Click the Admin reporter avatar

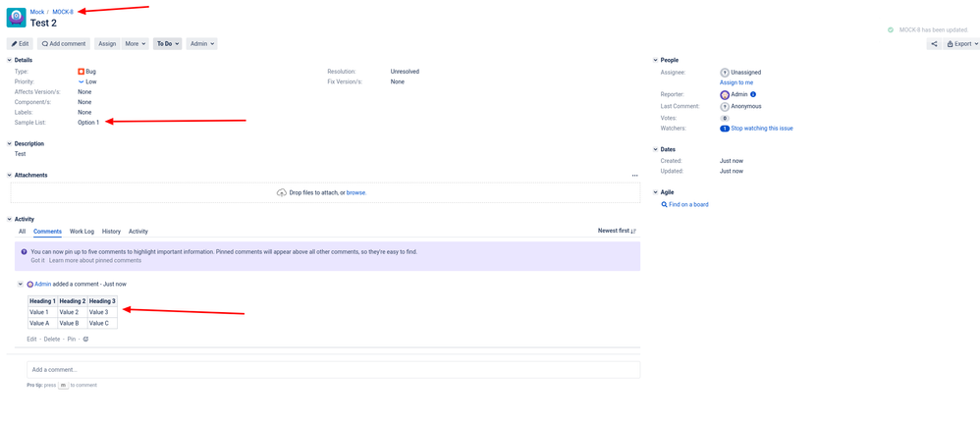(x=725, y=95)
